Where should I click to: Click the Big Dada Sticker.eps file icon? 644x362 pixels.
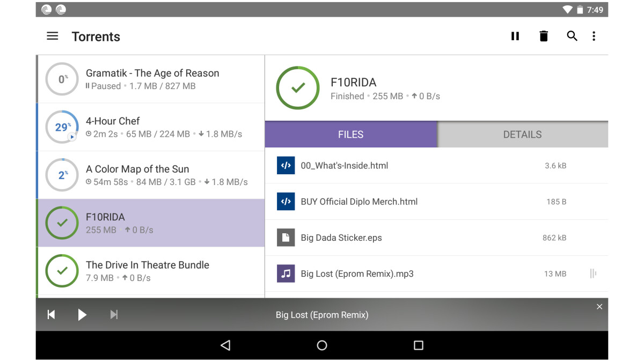pyautogui.click(x=286, y=238)
